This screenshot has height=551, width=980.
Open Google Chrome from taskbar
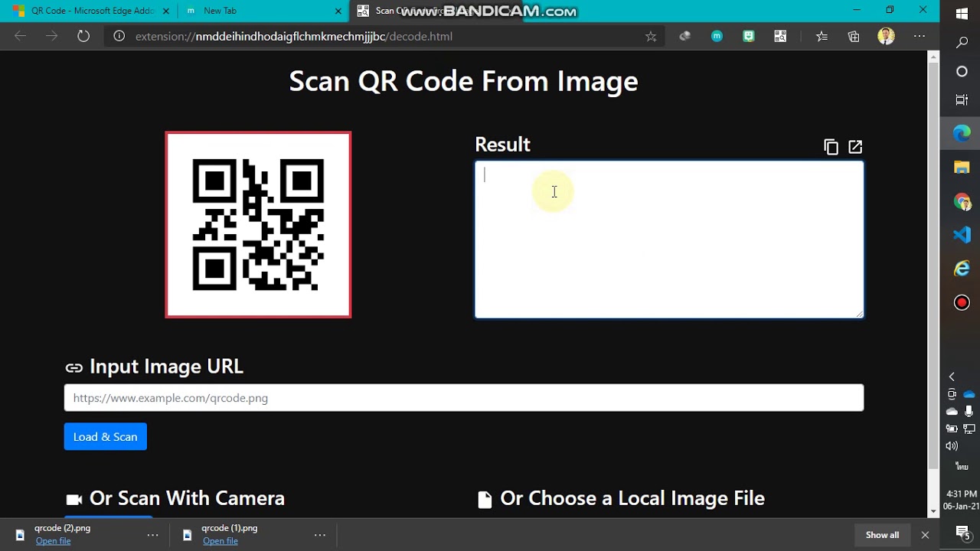(962, 201)
